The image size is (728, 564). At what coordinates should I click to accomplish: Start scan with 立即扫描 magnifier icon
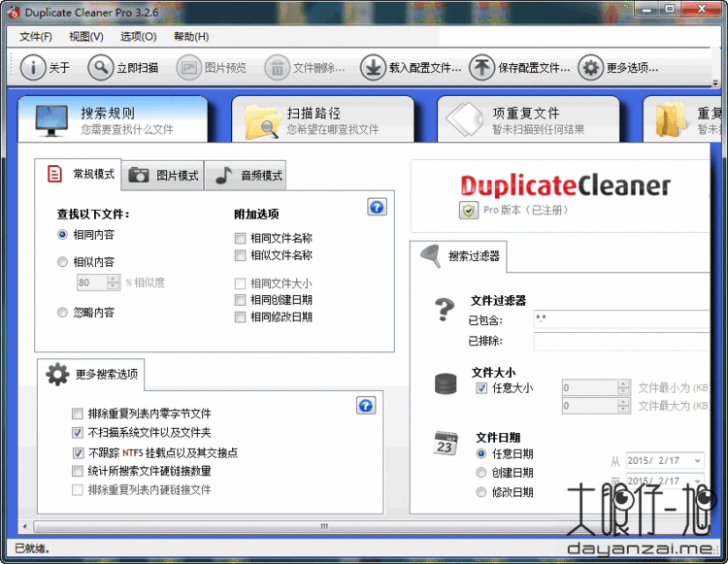pyautogui.click(x=100, y=68)
